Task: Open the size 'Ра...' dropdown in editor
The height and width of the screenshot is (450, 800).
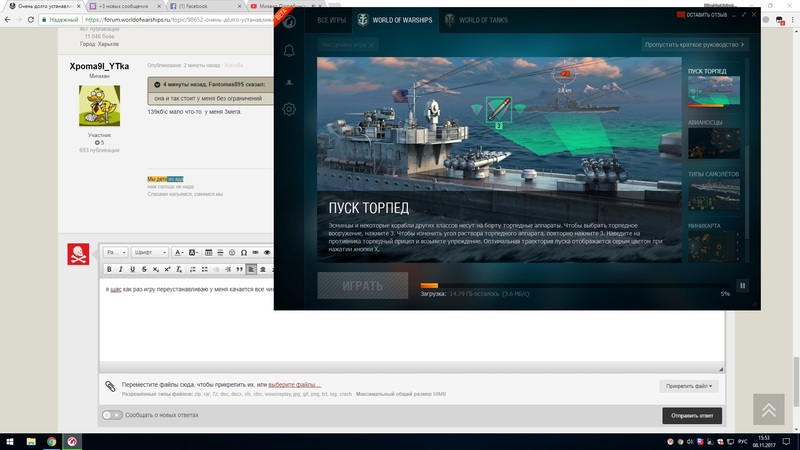Action: coord(116,253)
